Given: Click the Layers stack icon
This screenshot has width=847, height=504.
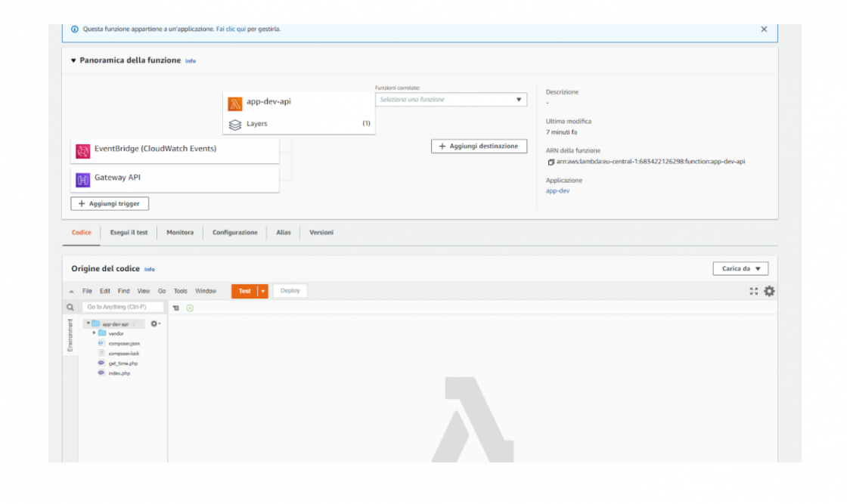Looking at the screenshot, I should pyautogui.click(x=235, y=124).
